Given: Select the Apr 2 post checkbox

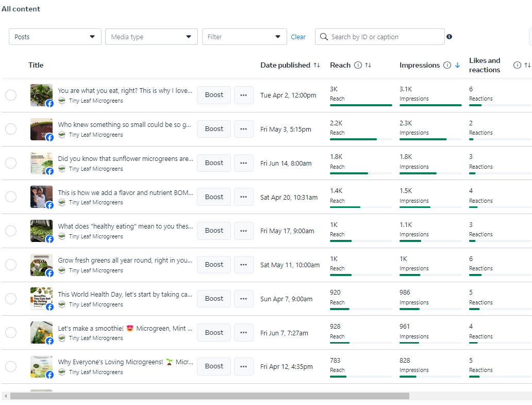Looking at the screenshot, I should tap(11, 95).
